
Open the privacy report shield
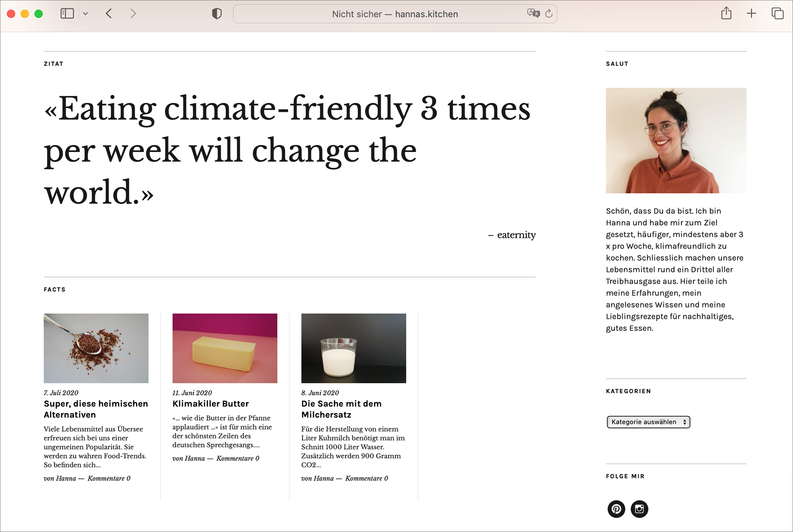click(217, 14)
